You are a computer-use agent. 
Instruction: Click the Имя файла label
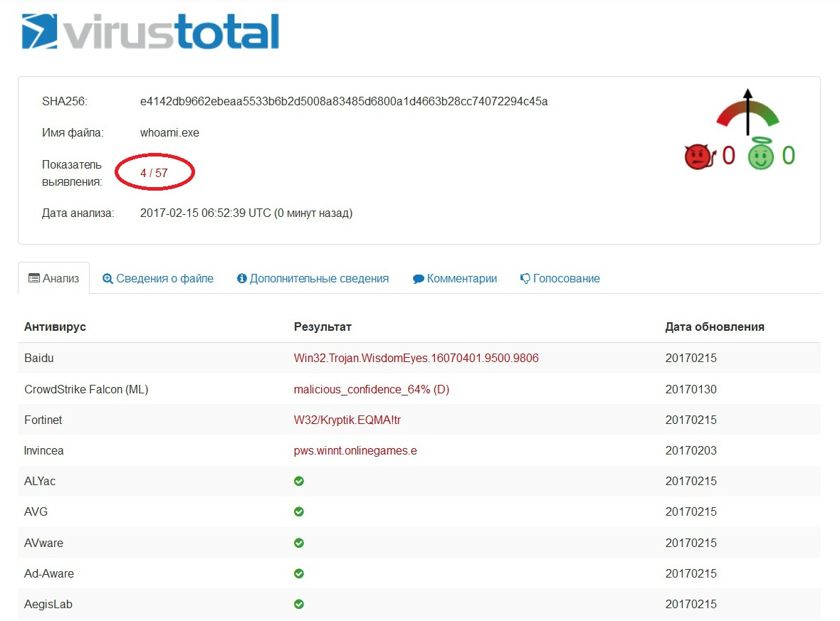(x=73, y=133)
